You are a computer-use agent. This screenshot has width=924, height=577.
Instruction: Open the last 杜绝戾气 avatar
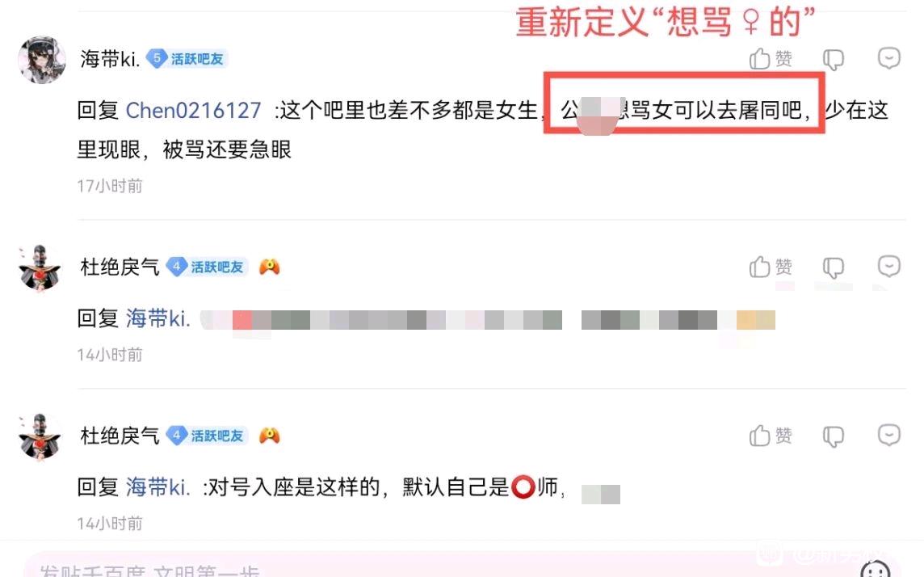tap(40, 436)
